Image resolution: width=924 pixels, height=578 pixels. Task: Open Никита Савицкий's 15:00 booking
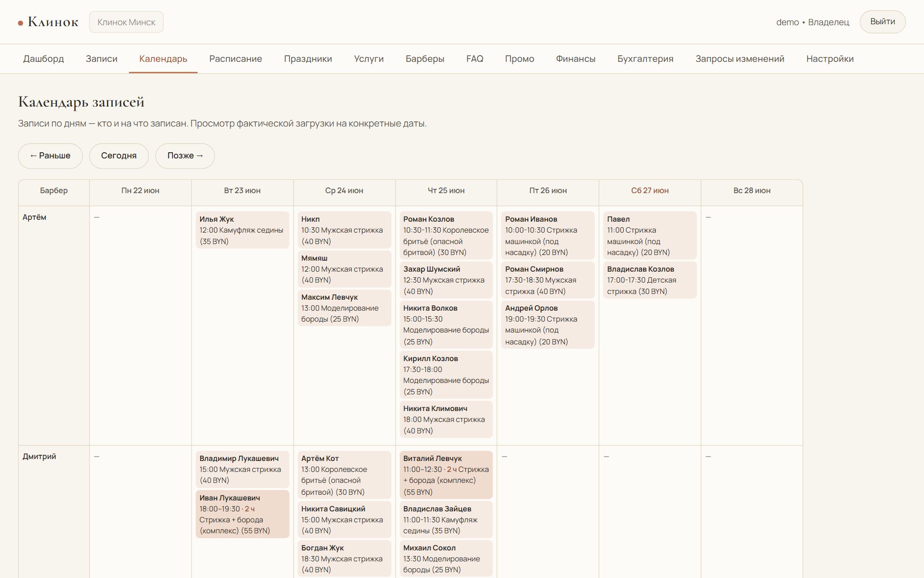(344, 520)
